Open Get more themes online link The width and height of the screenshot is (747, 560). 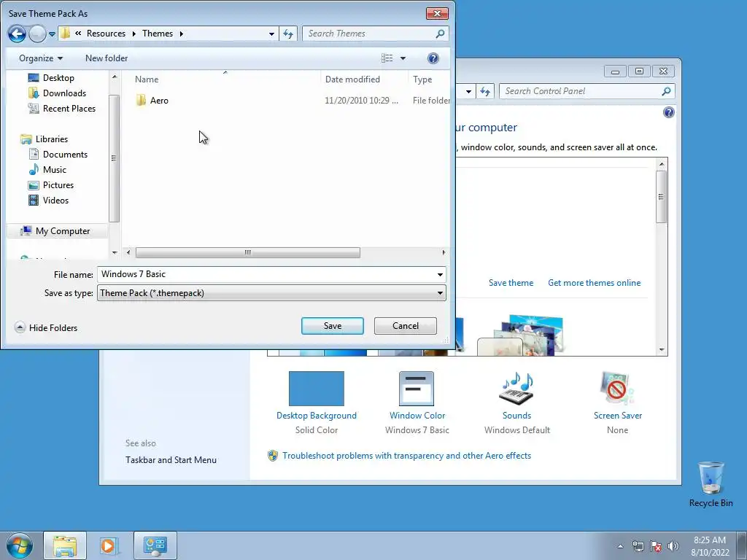point(594,282)
